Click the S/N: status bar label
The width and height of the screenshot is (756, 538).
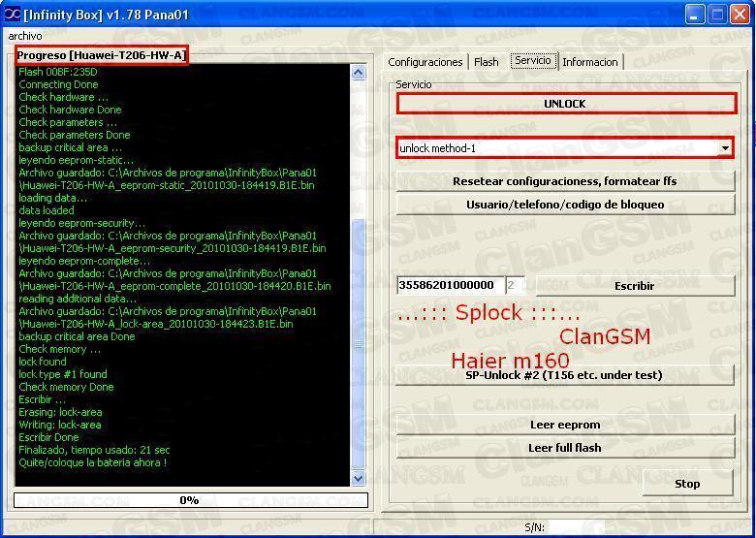tap(535, 527)
